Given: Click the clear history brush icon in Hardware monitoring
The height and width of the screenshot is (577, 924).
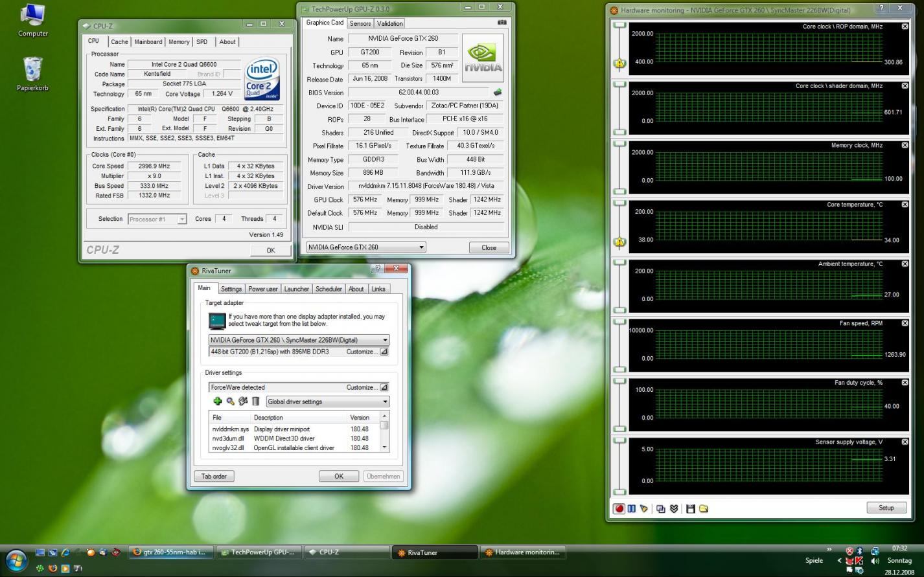Looking at the screenshot, I should tap(643, 509).
